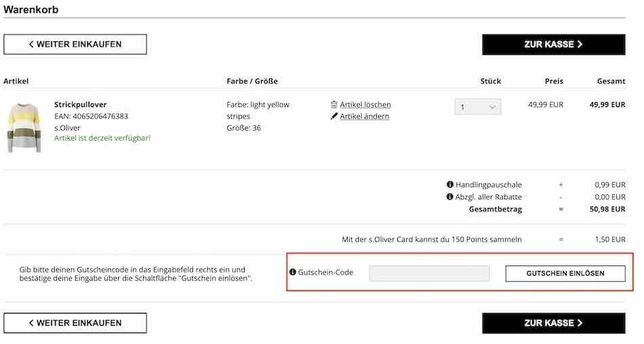Click the Abzgl. aller Rabatte label
This screenshot has height=344, width=644.
coord(488,197)
